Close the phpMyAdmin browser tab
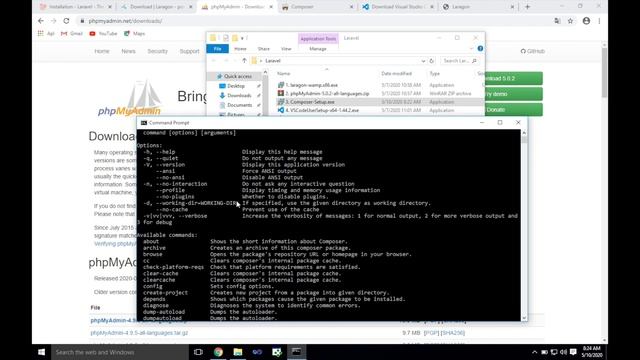 click(271, 7)
